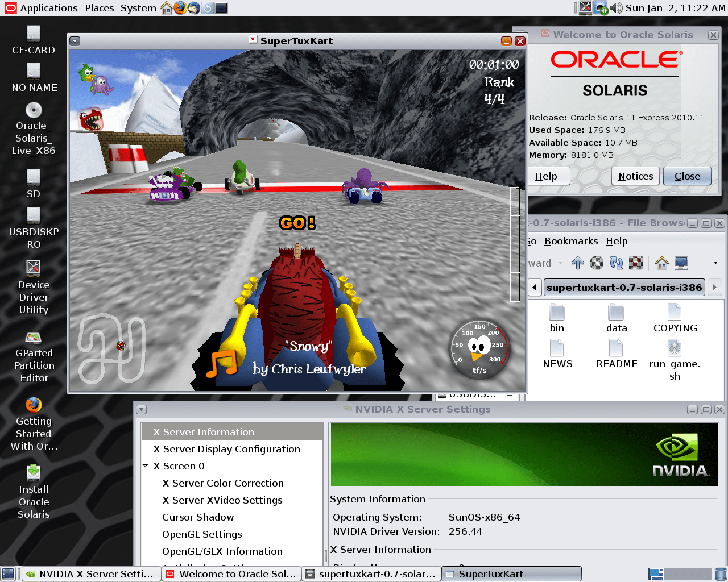
Task: Switch to first workspace in pager
Action: click(656, 574)
